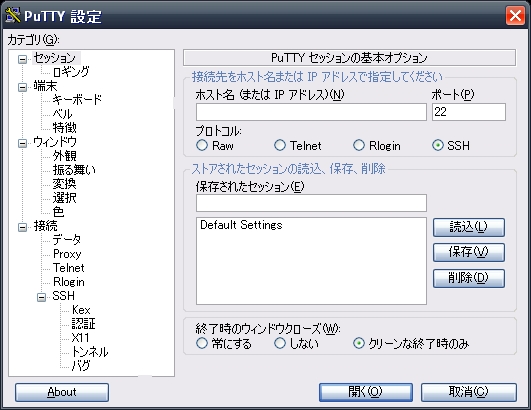Click the 保存(V) button
This screenshot has height=410, width=531.
(x=469, y=252)
